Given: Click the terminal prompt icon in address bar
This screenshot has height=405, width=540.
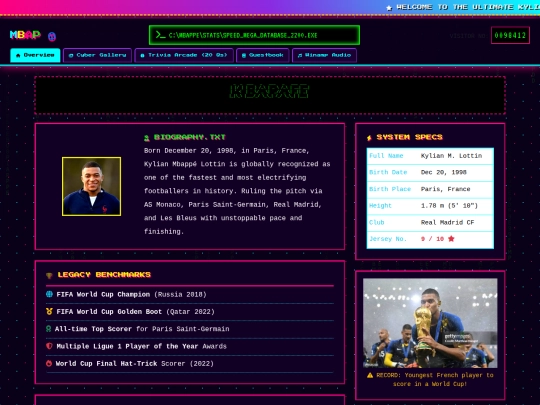Looking at the screenshot, I should pyautogui.click(x=160, y=35).
